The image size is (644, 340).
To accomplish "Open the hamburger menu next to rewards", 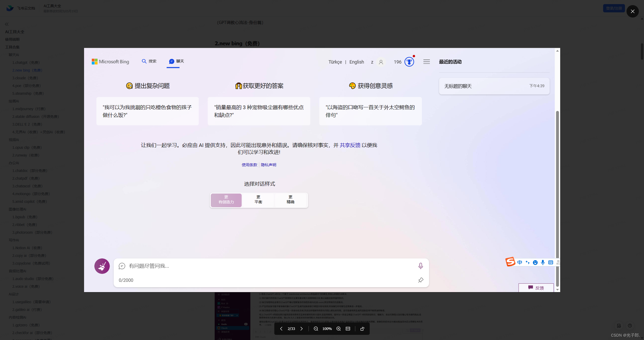I will click(x=427, y=62).
